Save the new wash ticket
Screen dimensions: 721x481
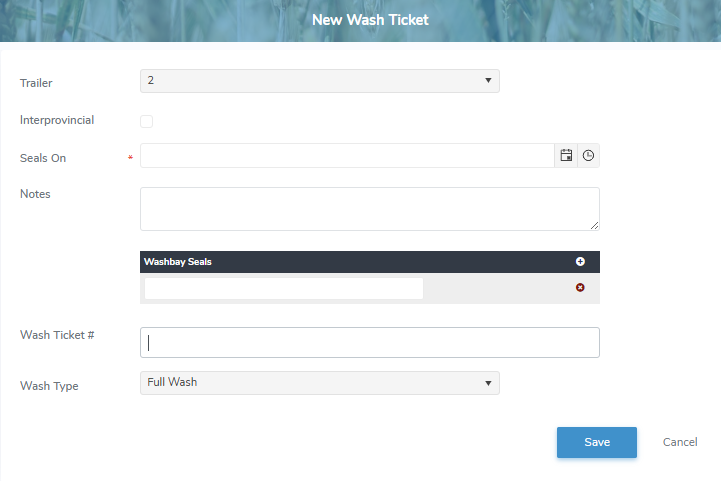(596, 442)
